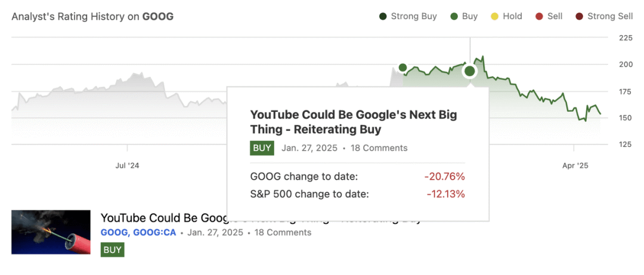Click the Jul '24 axis label
Image resolution: width=644 pixels, height=275 pixels.
coord(128,166)
